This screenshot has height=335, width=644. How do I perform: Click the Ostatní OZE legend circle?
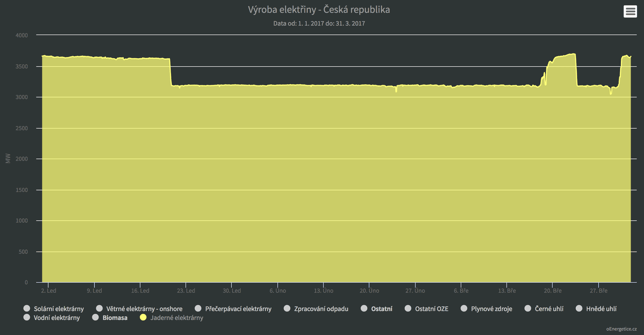click(x=408, y=309)
